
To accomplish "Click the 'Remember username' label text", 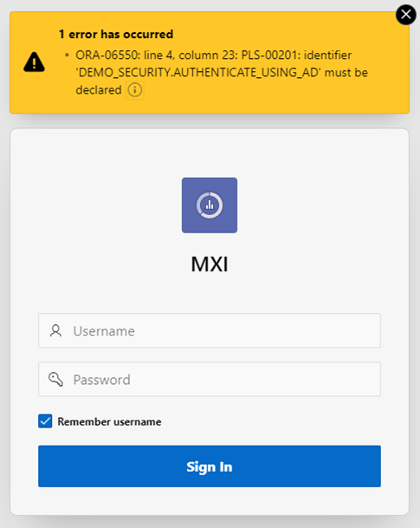I will click(109, 421).
